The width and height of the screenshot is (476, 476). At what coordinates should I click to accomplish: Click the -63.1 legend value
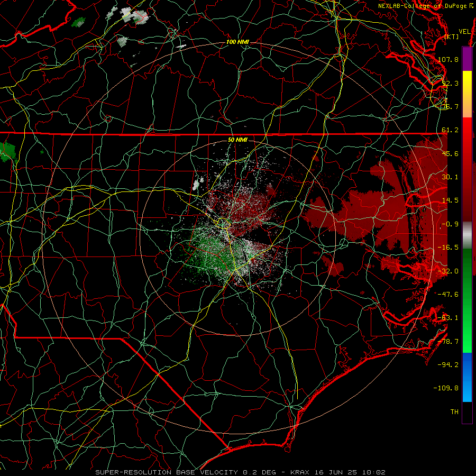point(448,318)
